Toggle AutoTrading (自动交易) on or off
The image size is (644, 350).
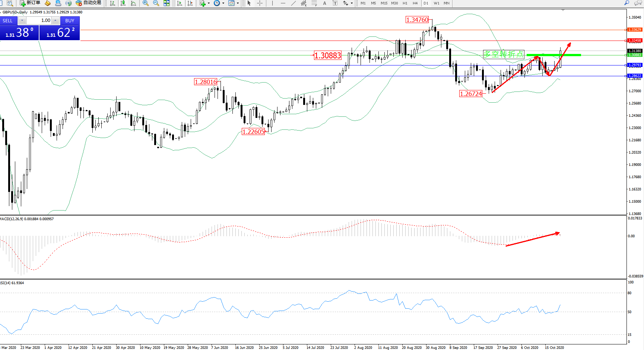88,3
